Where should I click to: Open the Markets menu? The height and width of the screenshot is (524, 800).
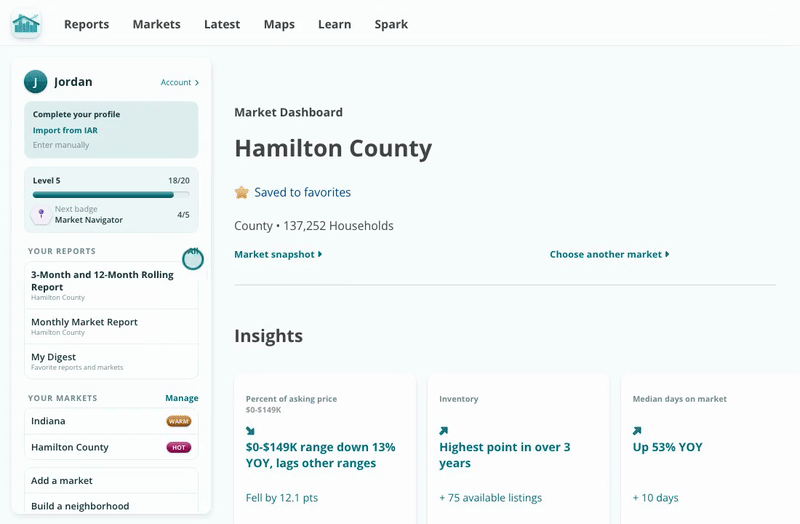pyautogui.click(x=157, y=24)
